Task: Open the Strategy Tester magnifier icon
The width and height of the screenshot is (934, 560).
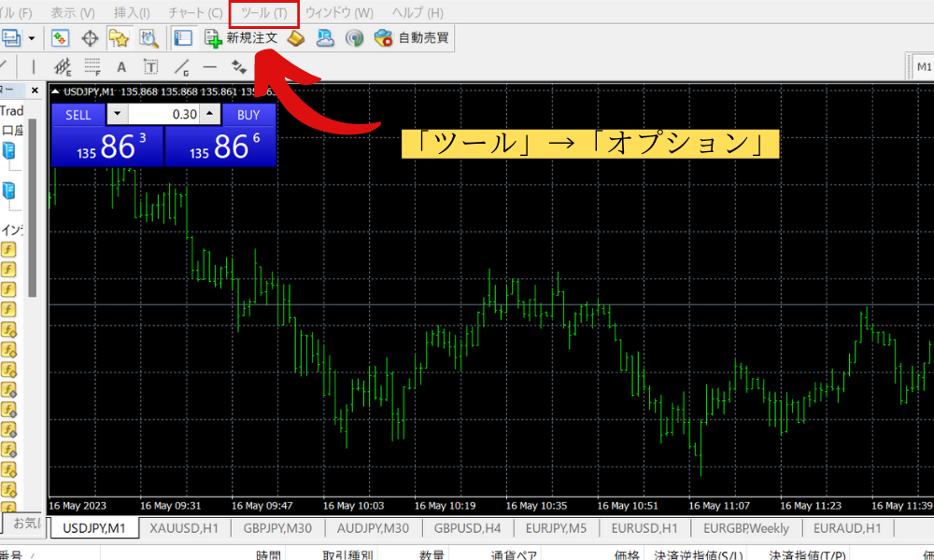Action: tap(148, 38)
